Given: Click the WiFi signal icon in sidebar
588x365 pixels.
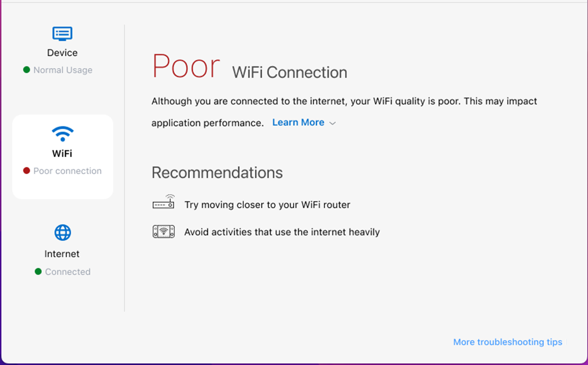Looking at the screenshot, I should (62, 133).
